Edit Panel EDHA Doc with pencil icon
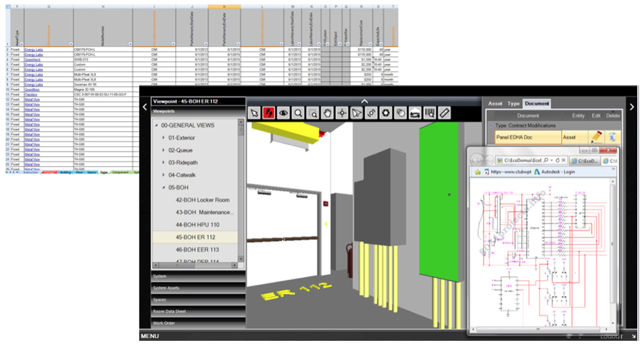Image resolution: width=644 pixels, height=348 pixels. coord(596,137)
